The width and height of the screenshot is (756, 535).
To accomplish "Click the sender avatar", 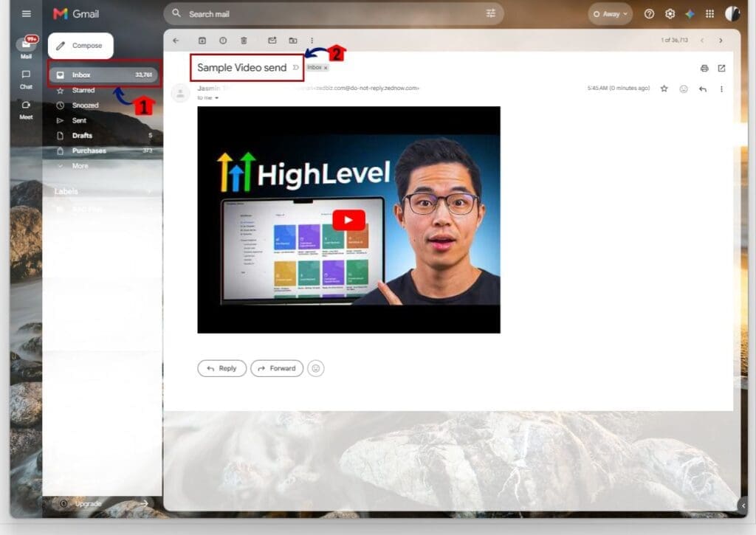I will [180, 92].
